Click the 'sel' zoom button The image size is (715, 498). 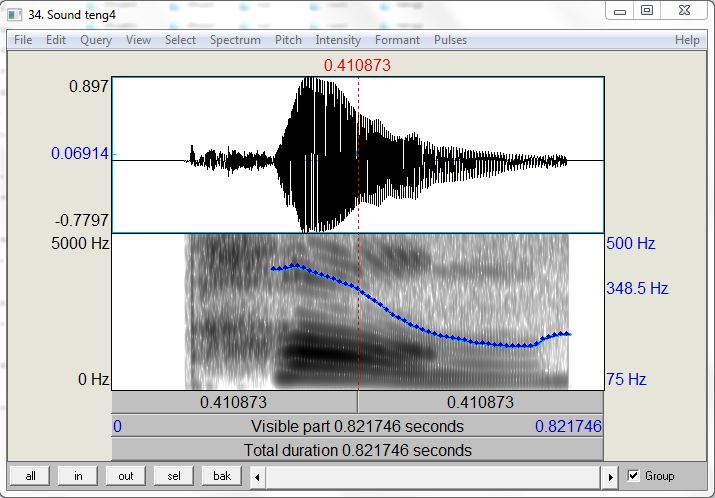point(174,476)
